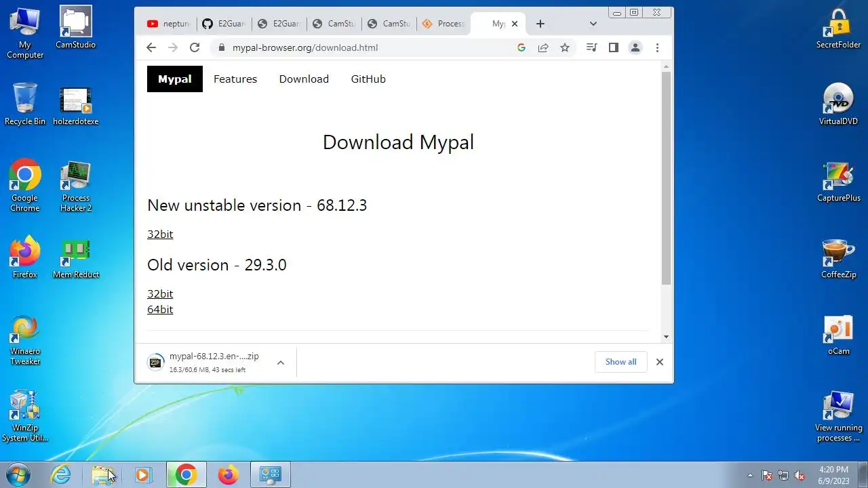Screen dimensions: 868x488
Task: Open Recycle Bin on desktop
Action: (24, 104)
